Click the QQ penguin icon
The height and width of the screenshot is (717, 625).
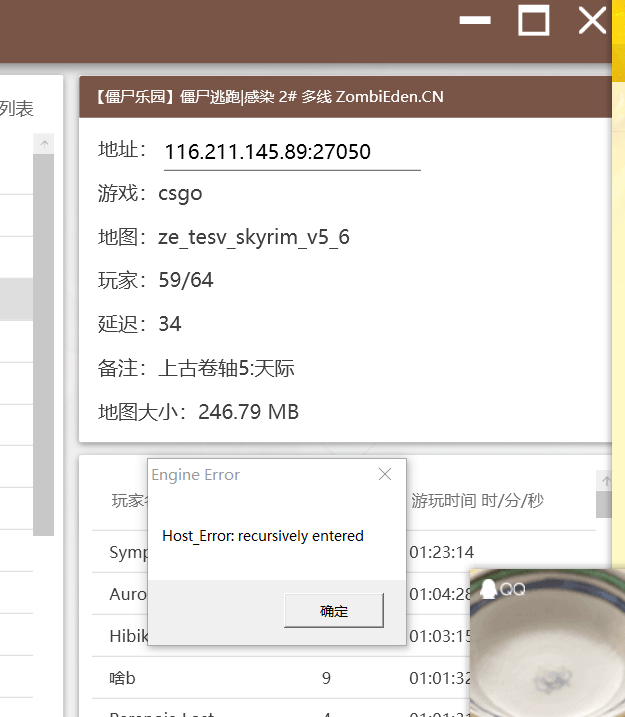point(488,589)
